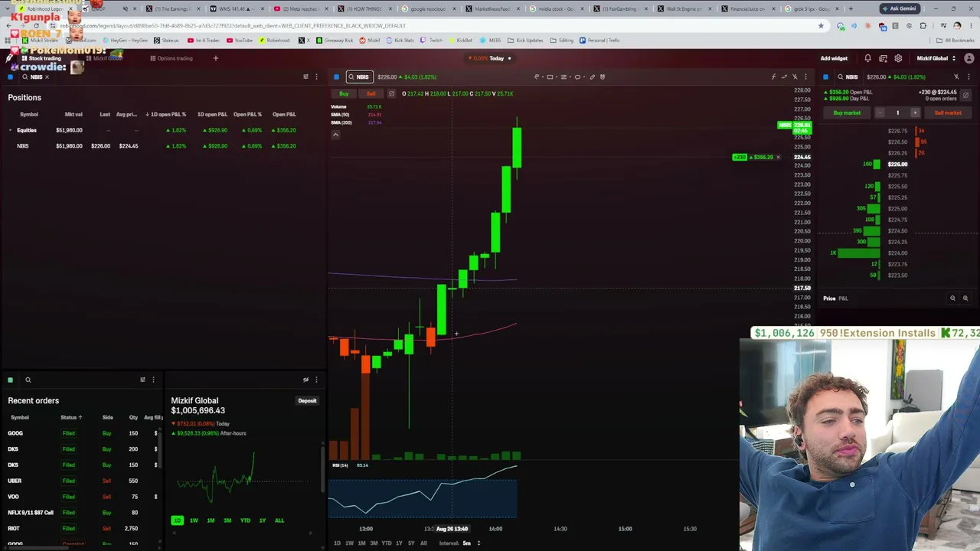Image resolution: width=980 pixels, height=551 pixels.
Task: Select the YTD range on portfolio chart
Action: tap(245, 520)
